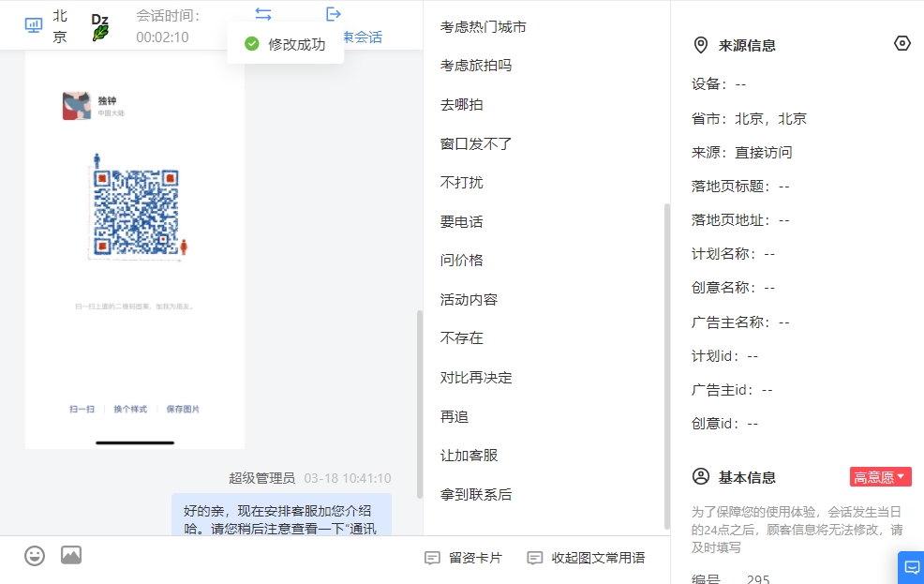Click the blue chat widget icon

[912, 567]
